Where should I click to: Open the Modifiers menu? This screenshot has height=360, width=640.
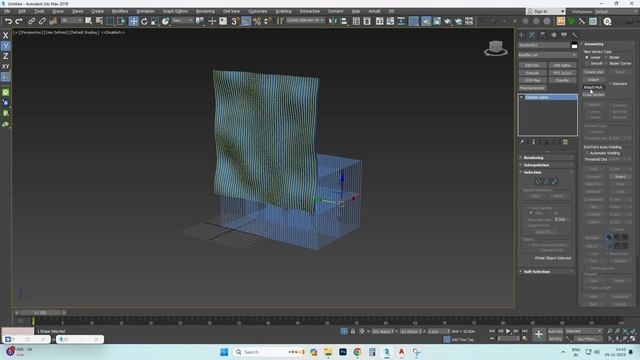pyautogui.click(x=120, y=11)
